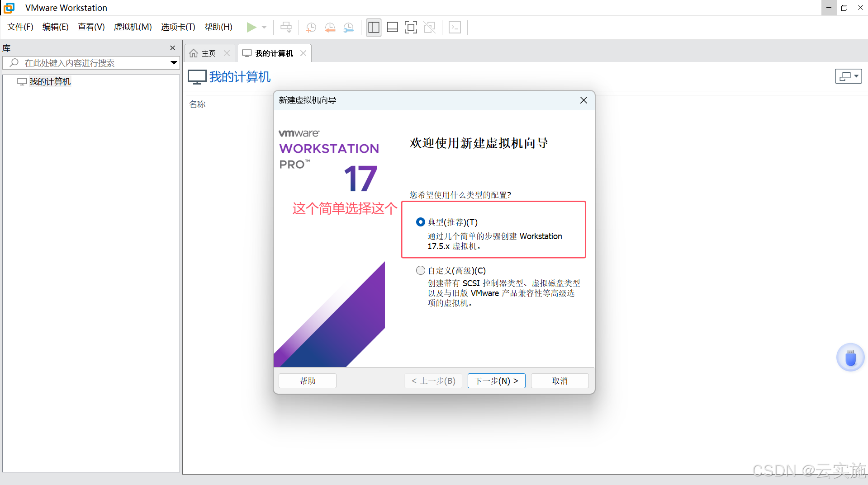Select the 典型(推荐) radio button

(x=420, y=222)
